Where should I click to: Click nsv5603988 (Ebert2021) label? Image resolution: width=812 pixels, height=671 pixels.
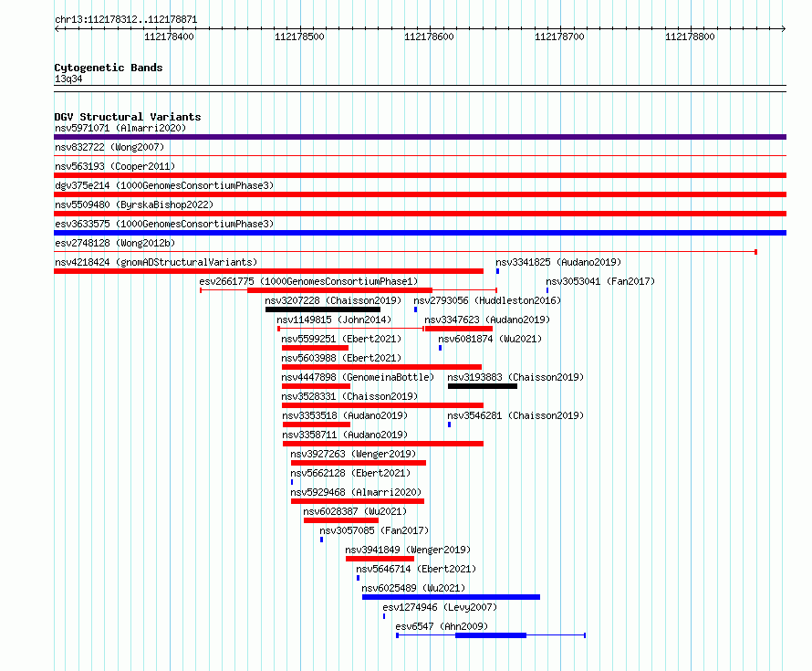[x=341, y=358]
